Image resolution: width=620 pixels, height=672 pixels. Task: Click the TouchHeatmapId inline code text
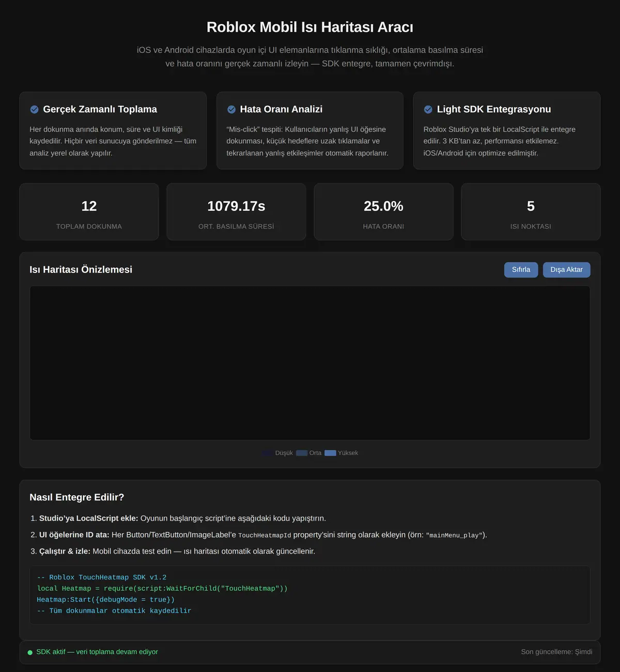click(x=265, y=536)
